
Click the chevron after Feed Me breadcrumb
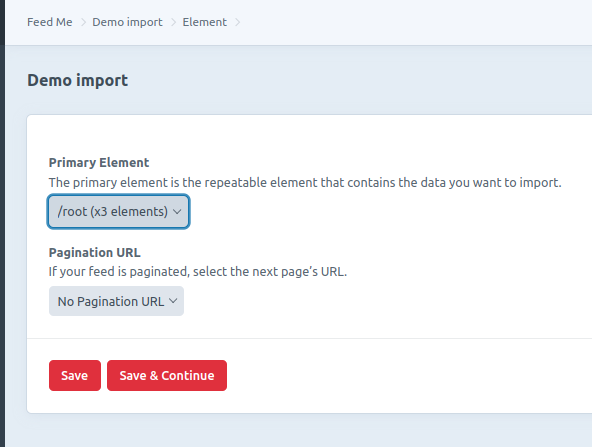(83, 22)
